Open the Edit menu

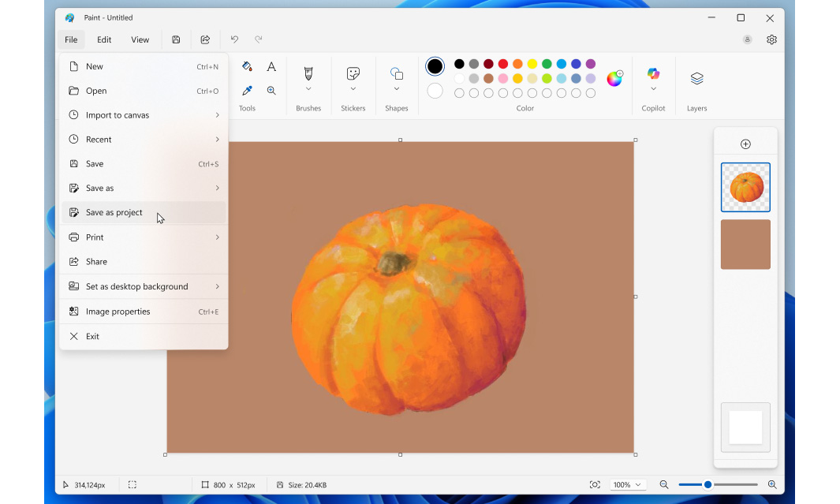pos(103,39)
